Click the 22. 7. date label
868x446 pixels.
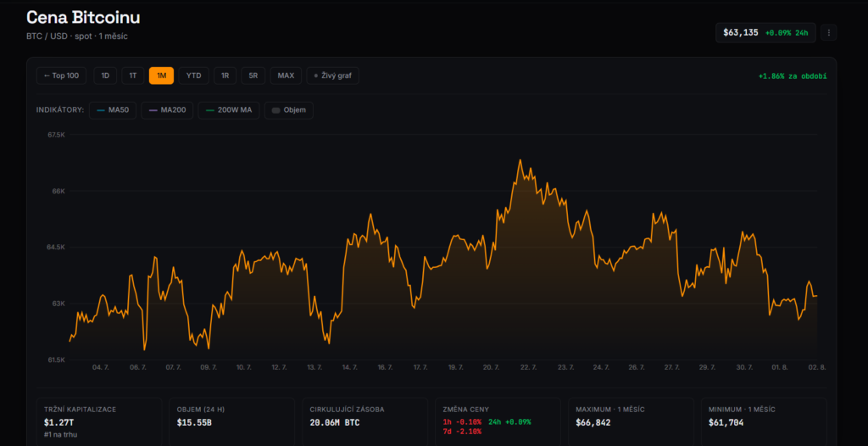(x=529, y=367)
